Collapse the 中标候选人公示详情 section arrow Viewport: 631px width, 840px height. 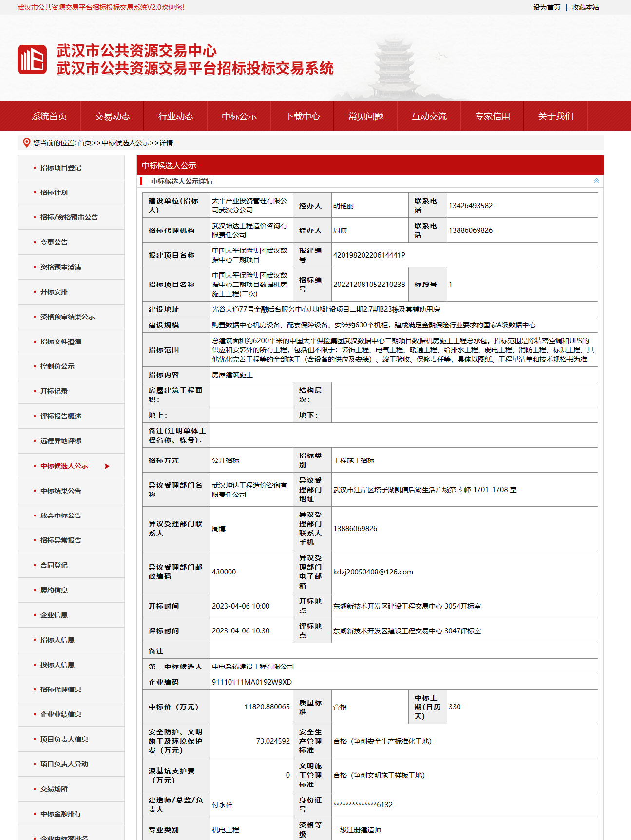coord(596,181)
